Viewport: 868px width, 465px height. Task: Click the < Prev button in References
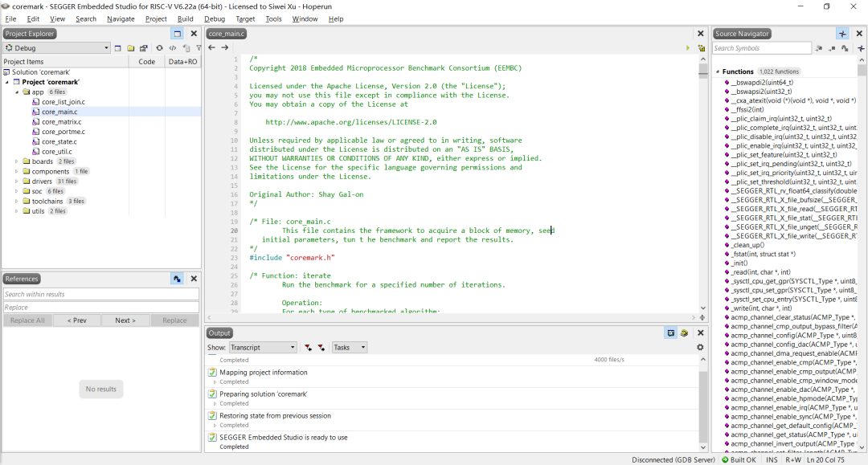77,320
